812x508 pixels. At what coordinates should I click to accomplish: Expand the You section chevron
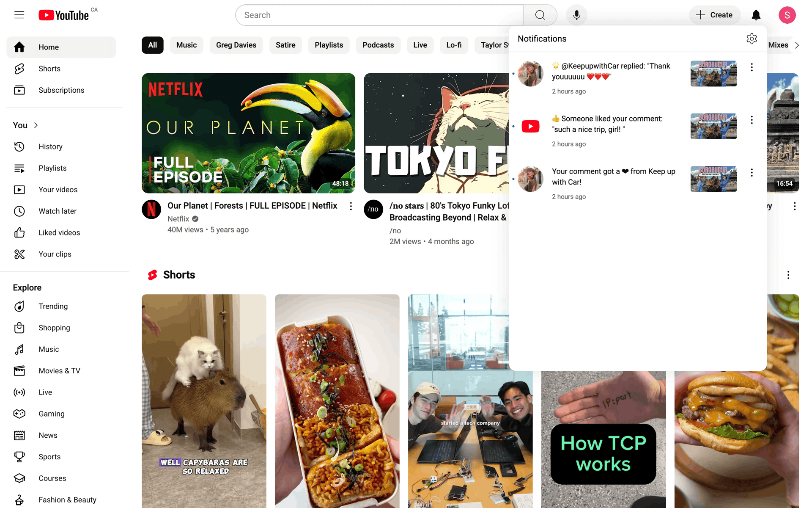coord(36,125)
